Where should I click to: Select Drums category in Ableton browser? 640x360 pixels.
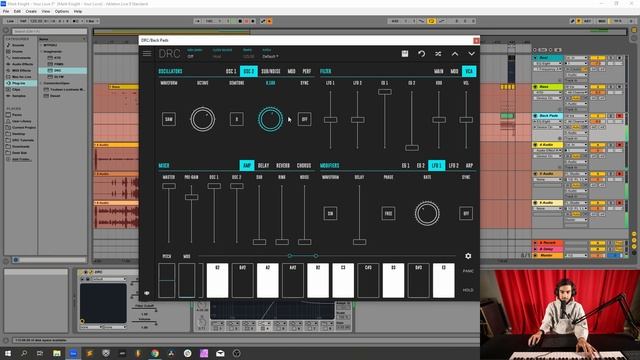tap(18, 51)
